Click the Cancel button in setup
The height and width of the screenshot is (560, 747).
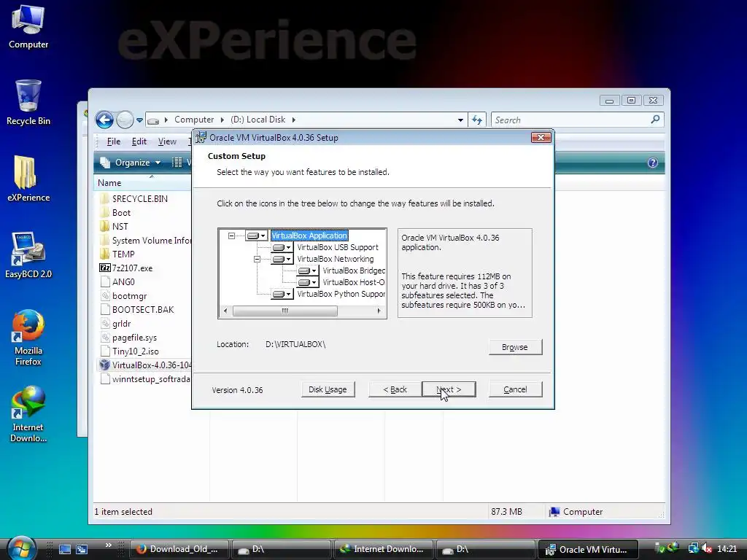(x=516, y=389)
